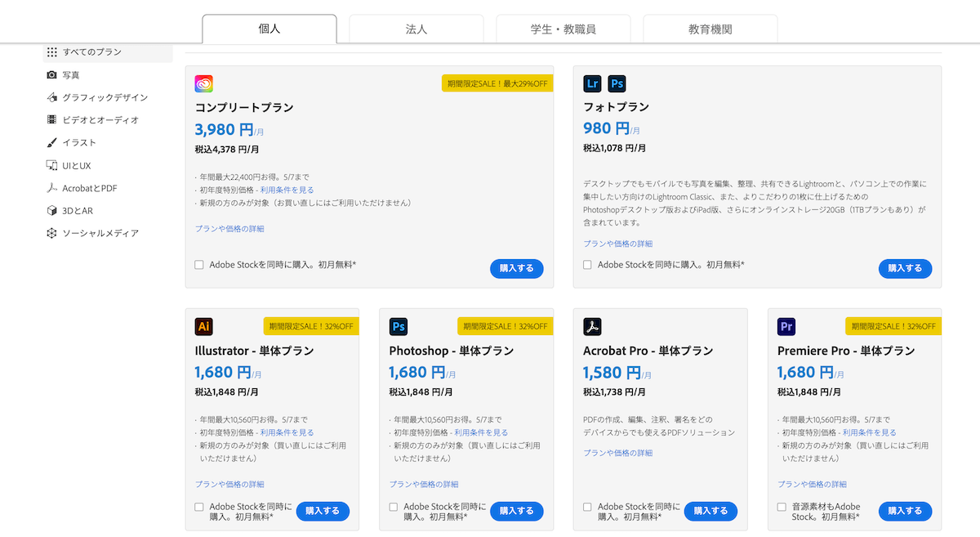This screenshot has height=537, width=980.
Task: Buy the Illustrator single plan
Action: [x=323, y=511]
